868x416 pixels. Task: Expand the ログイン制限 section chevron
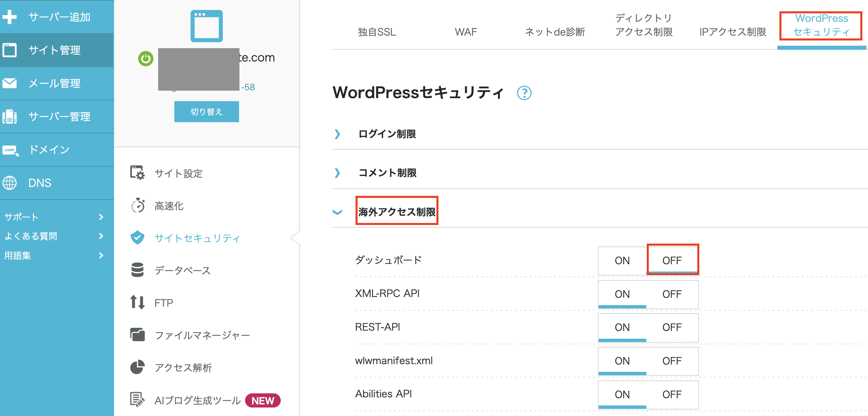tap(337, 134)
